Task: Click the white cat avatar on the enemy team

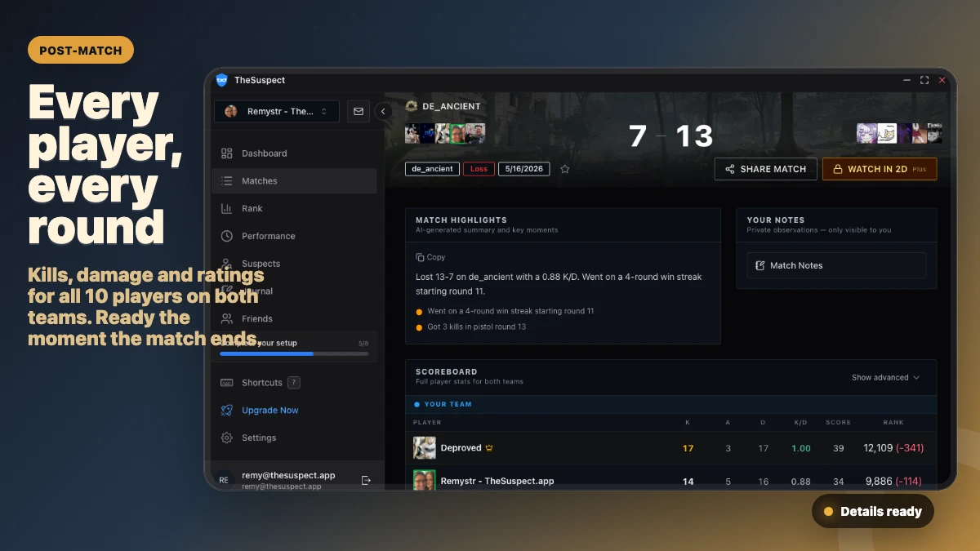Action: tap(885, 134)
